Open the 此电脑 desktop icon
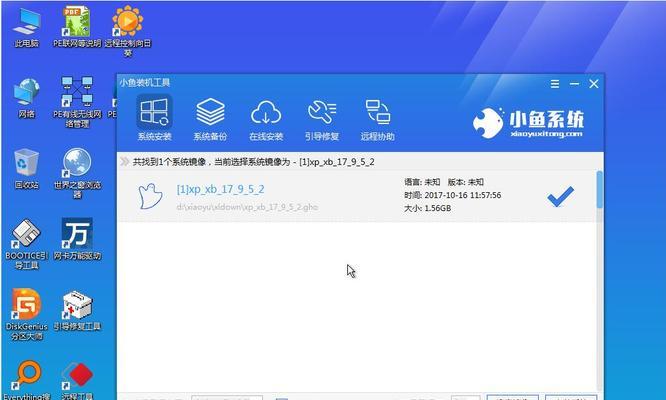This screenshot has width=666, height=400. (x=26, y=27)
